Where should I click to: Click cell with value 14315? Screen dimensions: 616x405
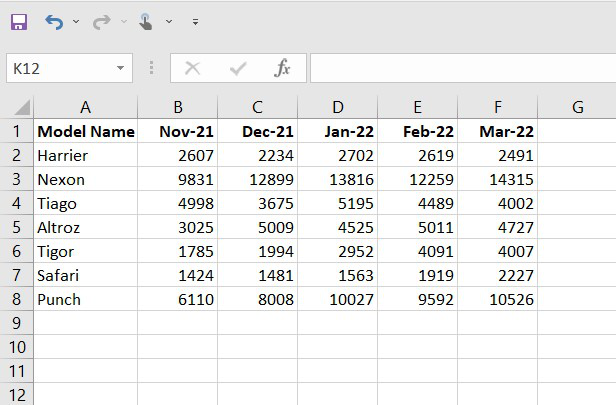click(x=498, y=179)
